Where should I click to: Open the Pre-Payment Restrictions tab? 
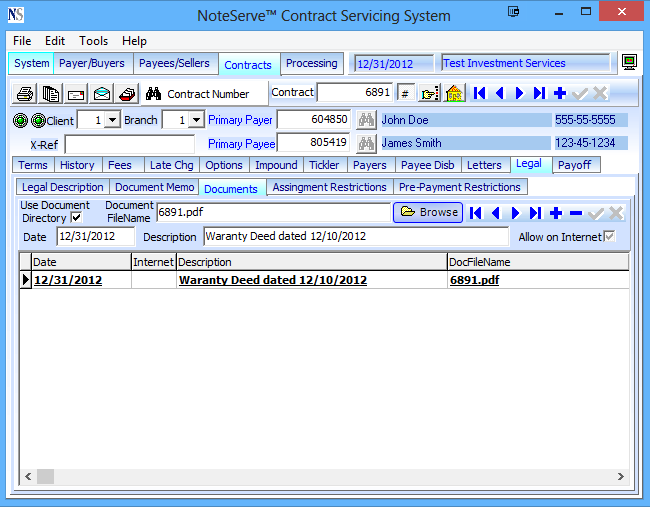click(459, 187)
